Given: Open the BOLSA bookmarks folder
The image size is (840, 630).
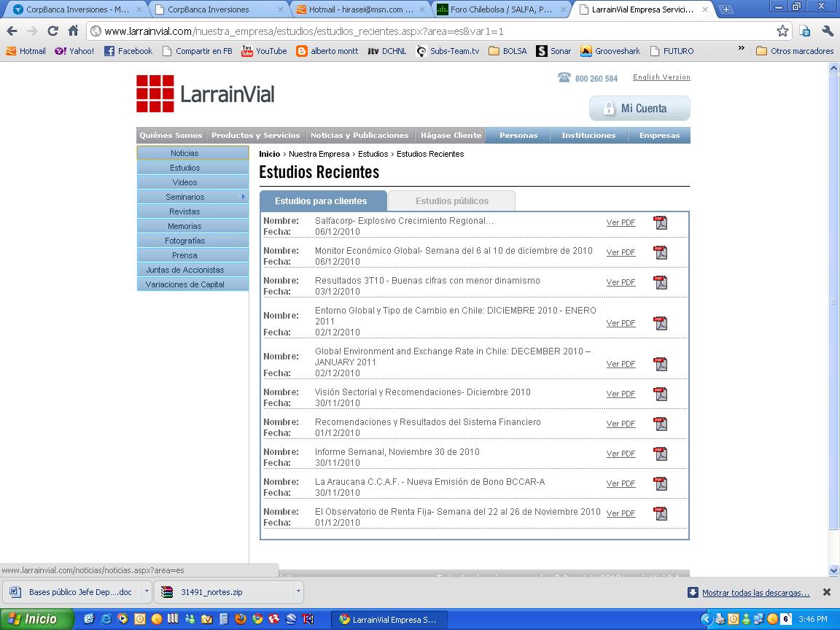Looking at the screenshot, I should [x=507, y=51].
